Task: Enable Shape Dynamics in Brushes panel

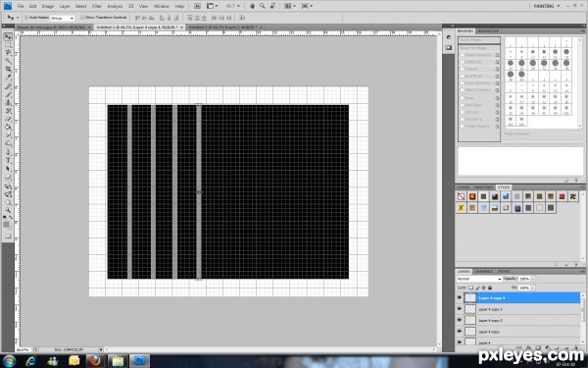Action: 463,55
